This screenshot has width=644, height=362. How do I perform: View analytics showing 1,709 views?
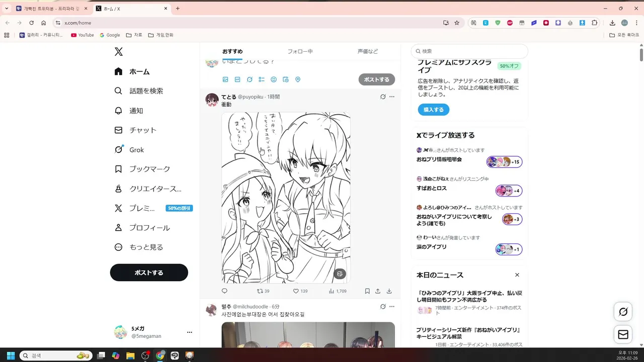338,291
